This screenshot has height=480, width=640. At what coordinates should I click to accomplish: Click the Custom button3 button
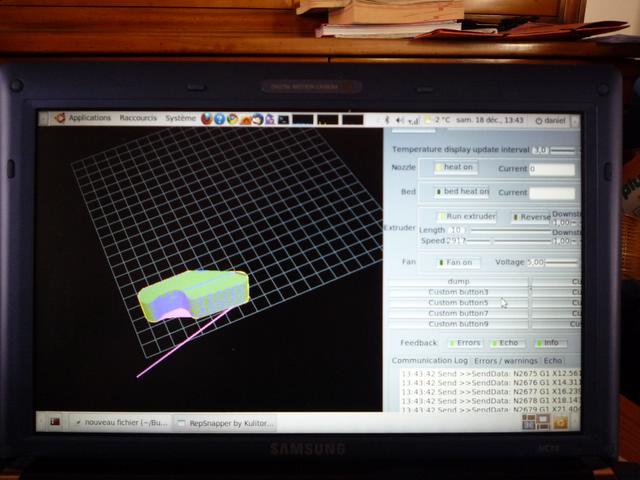(458, 292)
